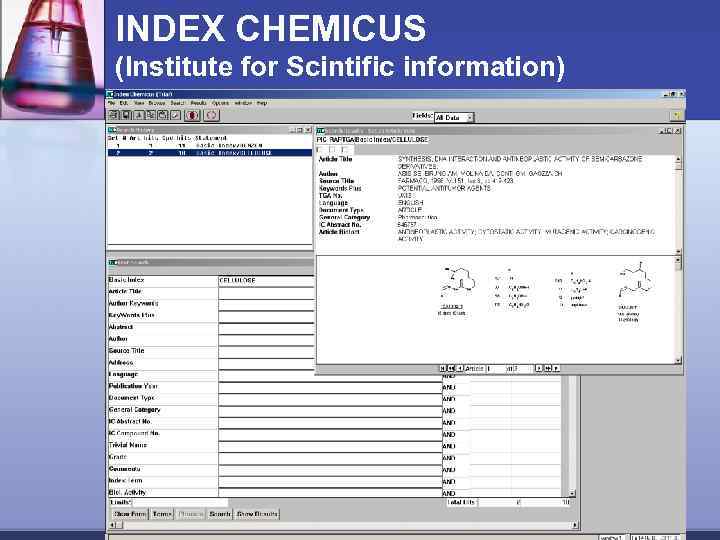Click the printer icon in the toolbar

pyautogui.click(x=113, y=115)
